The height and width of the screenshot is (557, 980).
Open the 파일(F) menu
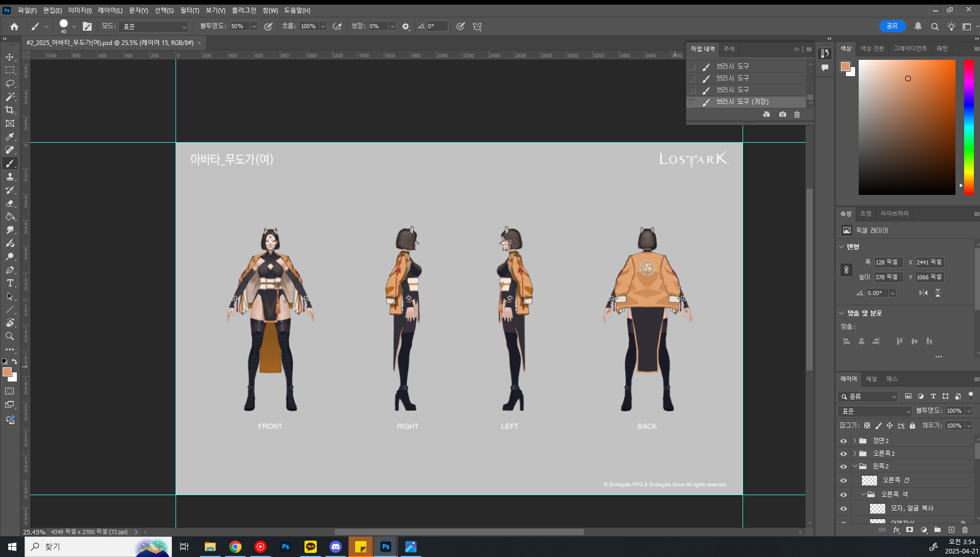coord(27,10)
